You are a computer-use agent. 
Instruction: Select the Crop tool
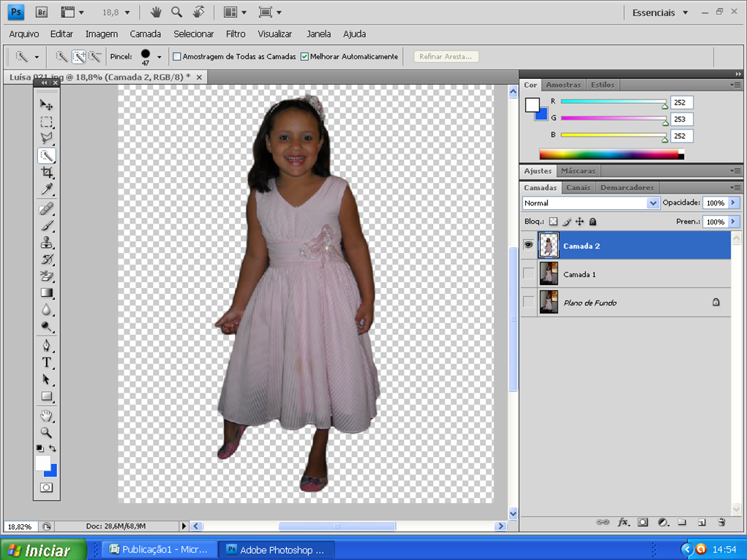tap(47, 173)
